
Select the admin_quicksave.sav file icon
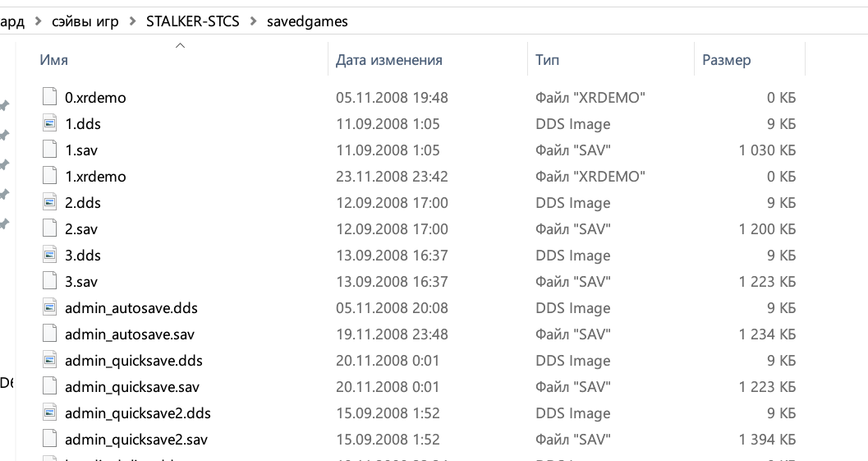coord(50,386)
